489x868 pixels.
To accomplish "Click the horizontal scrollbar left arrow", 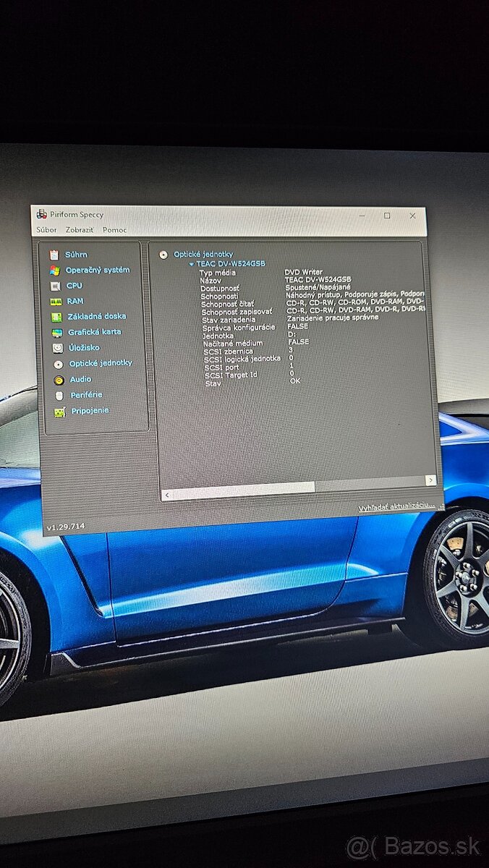I will [167, 495].
